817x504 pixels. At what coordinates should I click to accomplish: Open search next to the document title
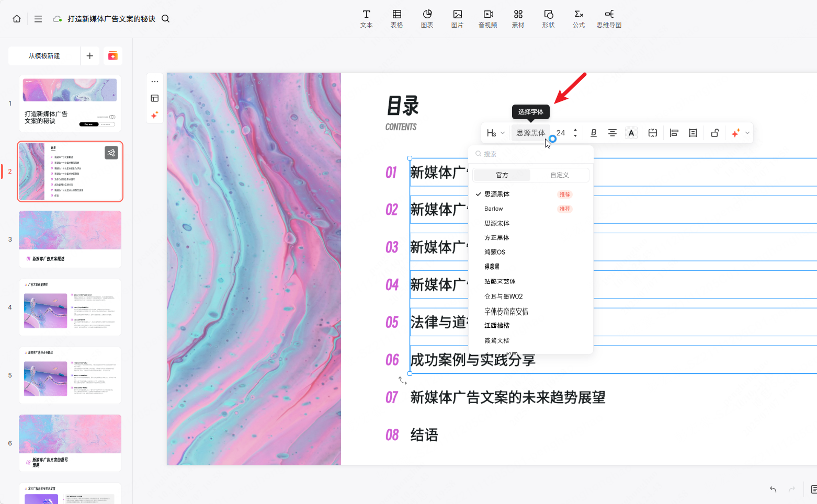(165, 19)
